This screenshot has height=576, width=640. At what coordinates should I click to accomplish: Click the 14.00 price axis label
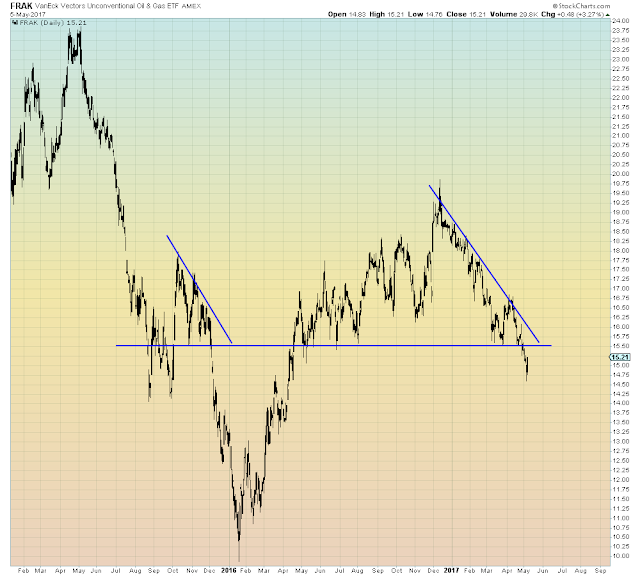point(621,403)
